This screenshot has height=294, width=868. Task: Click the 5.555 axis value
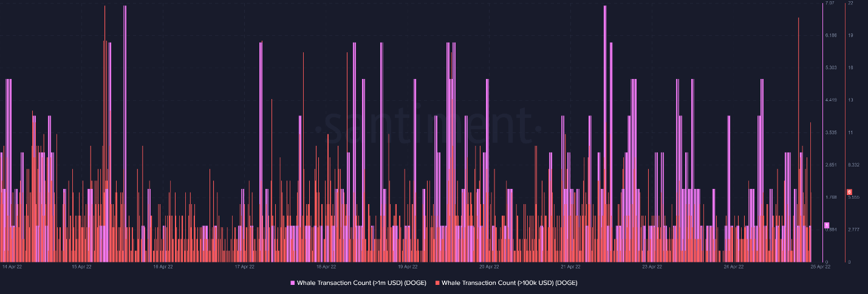(x=853, y=197)
